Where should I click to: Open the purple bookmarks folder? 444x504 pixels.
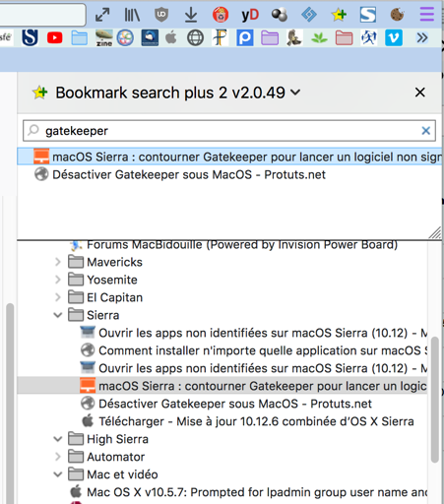(x=270, y=38)
